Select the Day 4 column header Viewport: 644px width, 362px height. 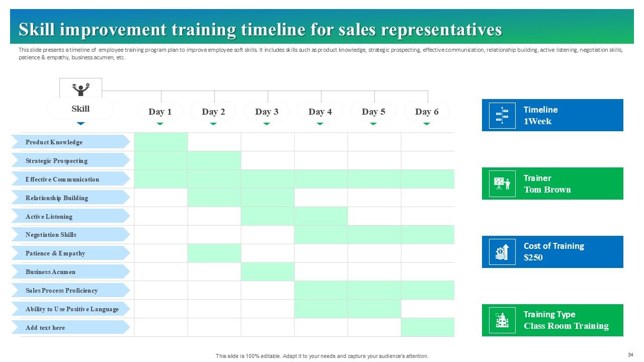320,112
